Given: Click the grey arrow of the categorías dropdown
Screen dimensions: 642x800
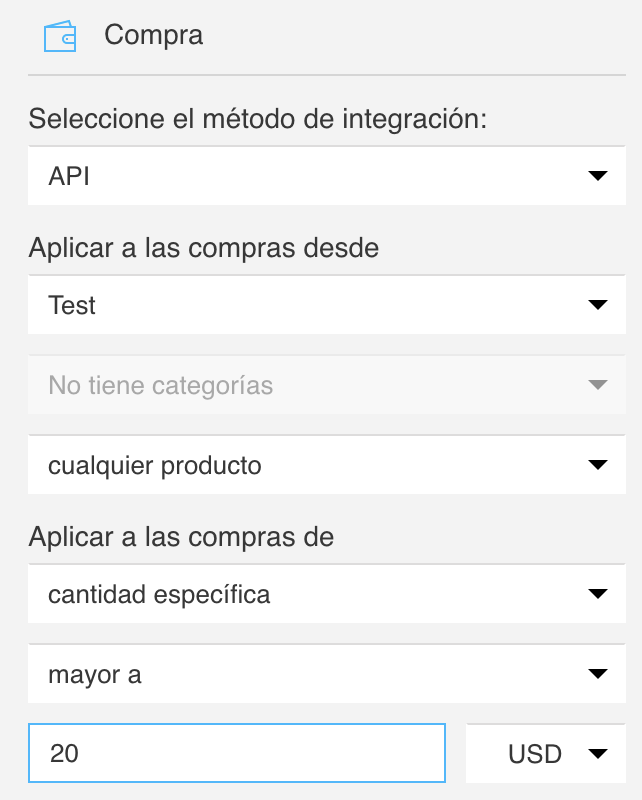Looking at the screenshot, I should click(x=598, y=385).
